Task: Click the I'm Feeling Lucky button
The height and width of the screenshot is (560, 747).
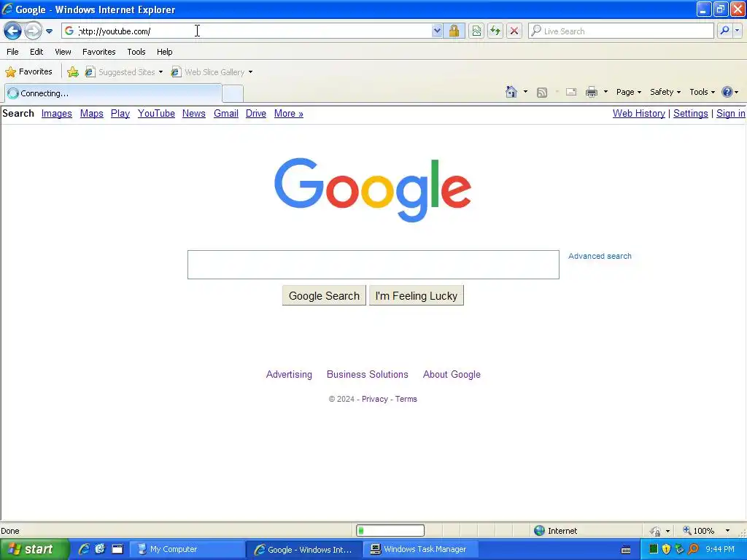Action: (417, 296)
